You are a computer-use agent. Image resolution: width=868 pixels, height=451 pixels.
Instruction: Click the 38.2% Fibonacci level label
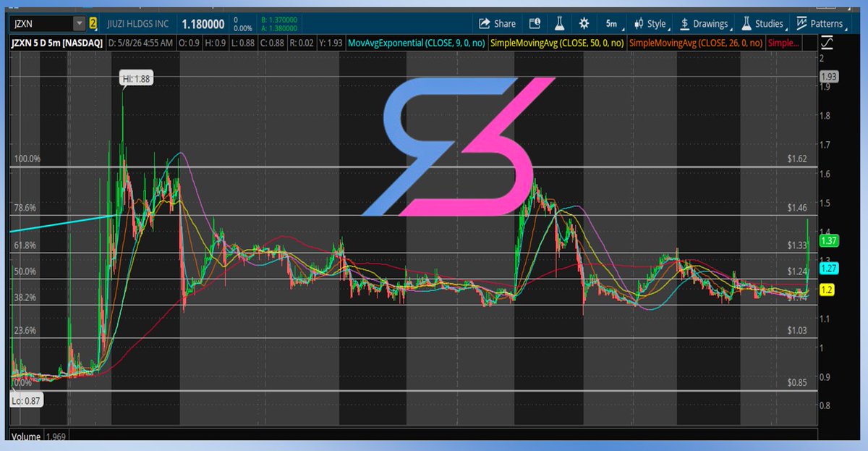pyautogui.click(x=25, y=298)
